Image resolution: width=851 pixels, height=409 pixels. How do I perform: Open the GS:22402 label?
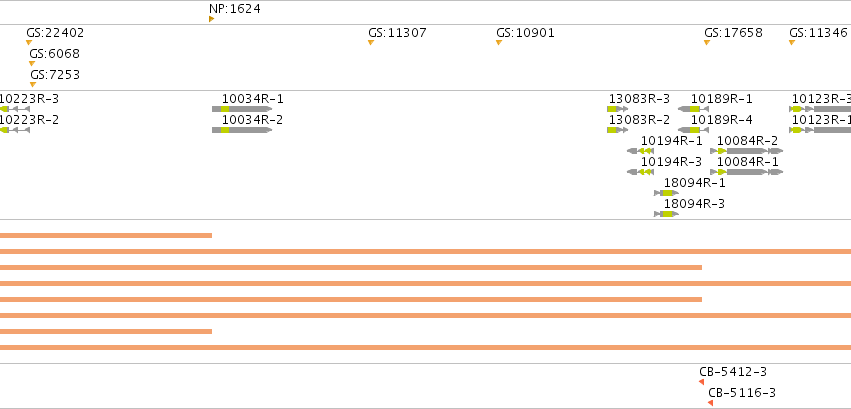[55, 33]
